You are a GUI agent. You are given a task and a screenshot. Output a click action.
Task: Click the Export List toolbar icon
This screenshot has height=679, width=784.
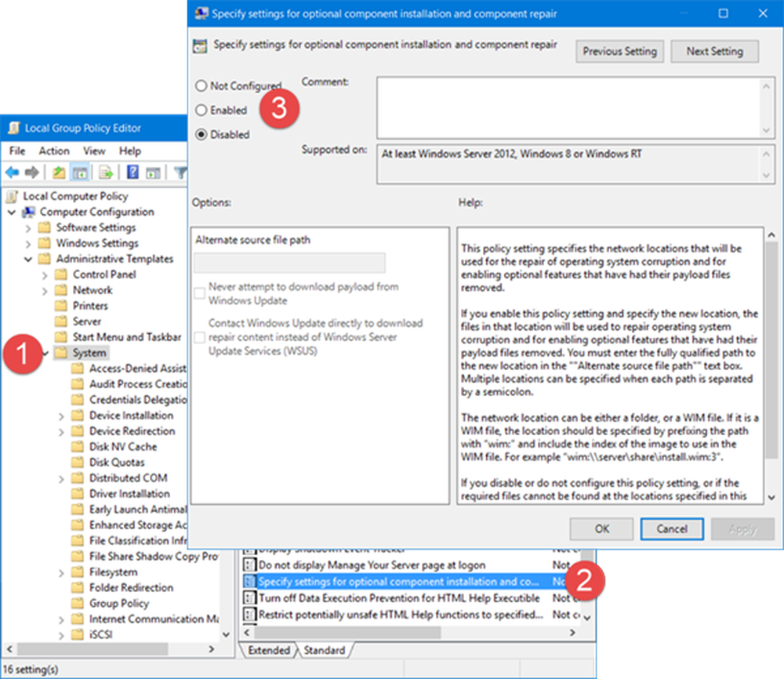pos(107,172)
